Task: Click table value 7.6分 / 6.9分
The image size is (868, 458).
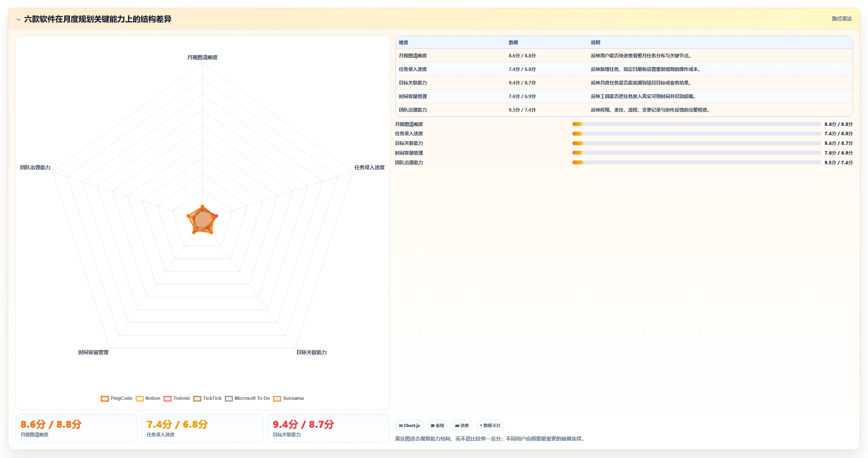Action: [522, 96]
